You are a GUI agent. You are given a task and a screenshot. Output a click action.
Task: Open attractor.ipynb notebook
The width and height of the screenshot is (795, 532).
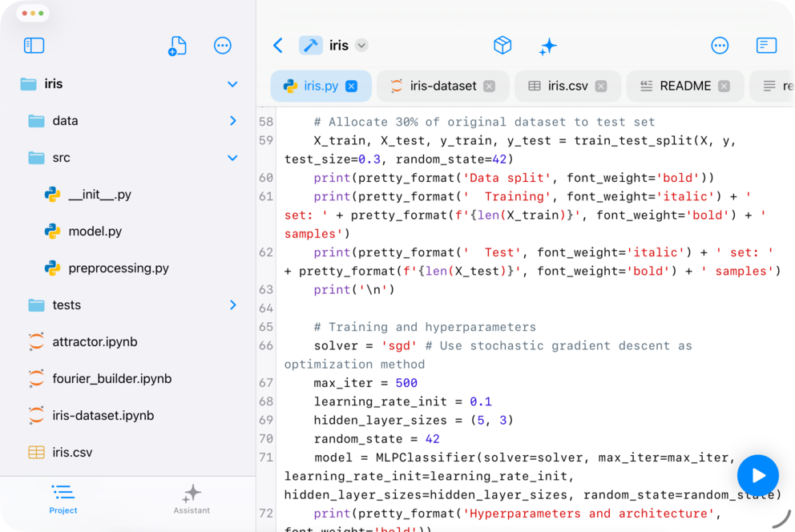[x=127, y=341]
